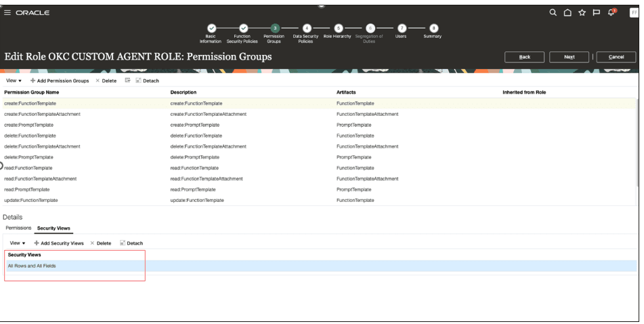Screen dimensions: 644x324
Task: Select the update:FunctionTemplate group name
Action: pyautogui.click(x=30, y=200)
